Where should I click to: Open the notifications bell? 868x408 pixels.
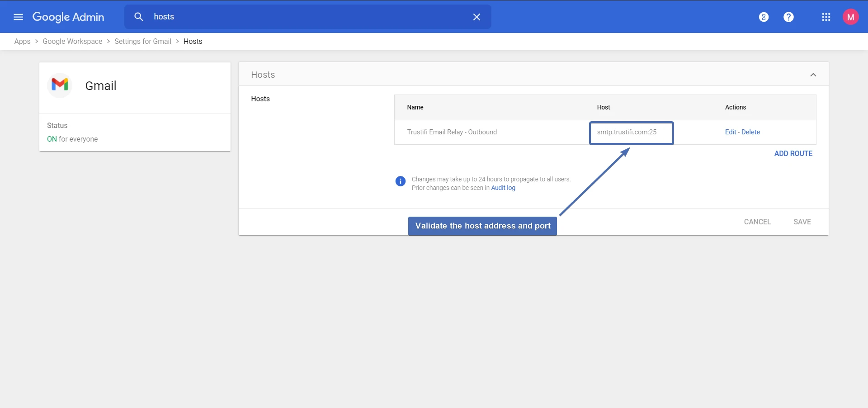pyautogui.click(x=764, y=17)
